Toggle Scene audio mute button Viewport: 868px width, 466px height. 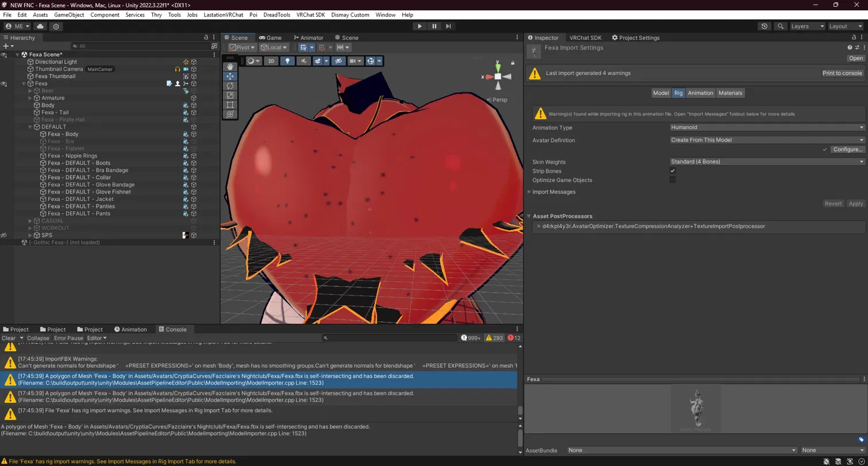click(303, 61)
